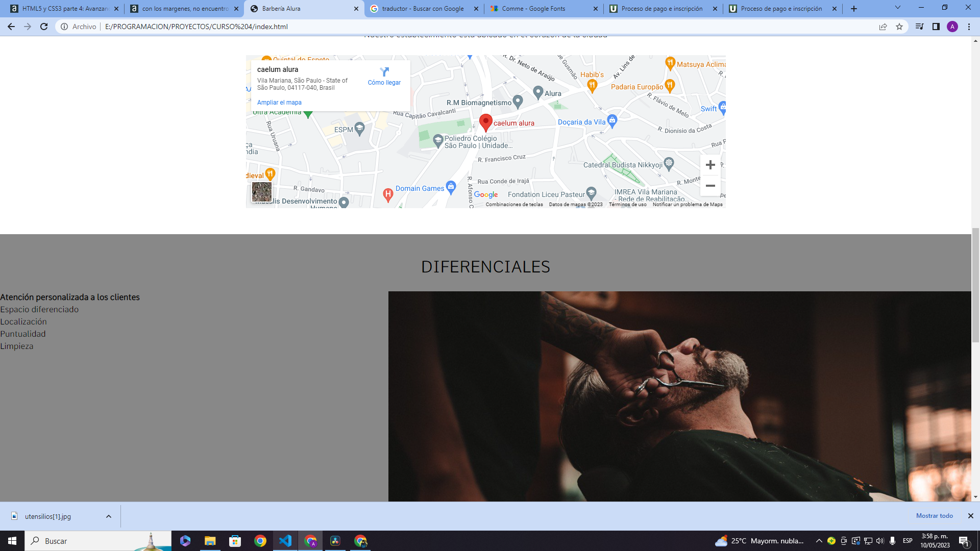Click the Google Maps zoom in (+) icon
Image resolution: width=980 pixels, height=551 pixels.
pyautogui.click(x=710, y=165)
